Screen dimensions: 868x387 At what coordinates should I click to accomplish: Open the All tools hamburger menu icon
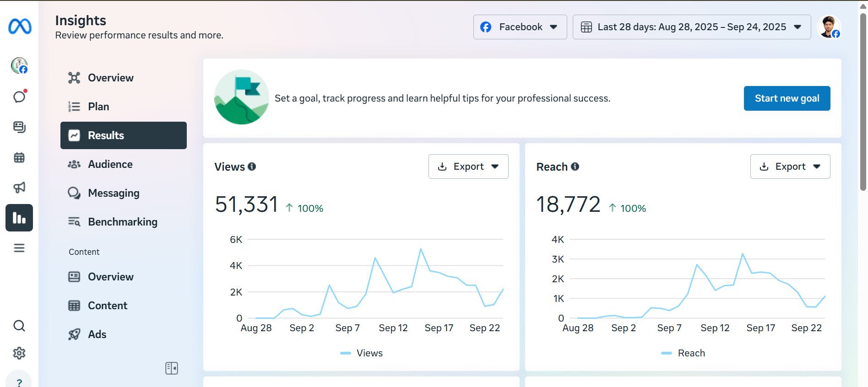point(19,248)
